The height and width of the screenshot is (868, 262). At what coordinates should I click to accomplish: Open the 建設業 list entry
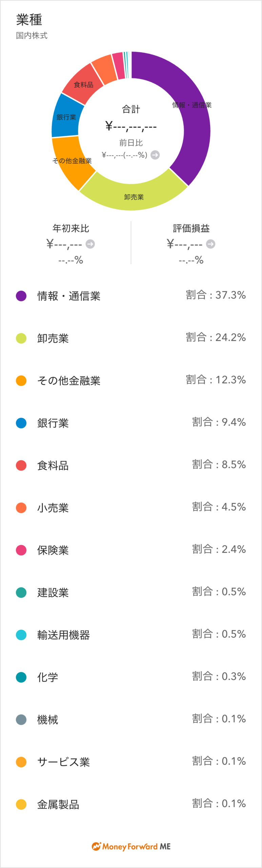tap(53, 592)
